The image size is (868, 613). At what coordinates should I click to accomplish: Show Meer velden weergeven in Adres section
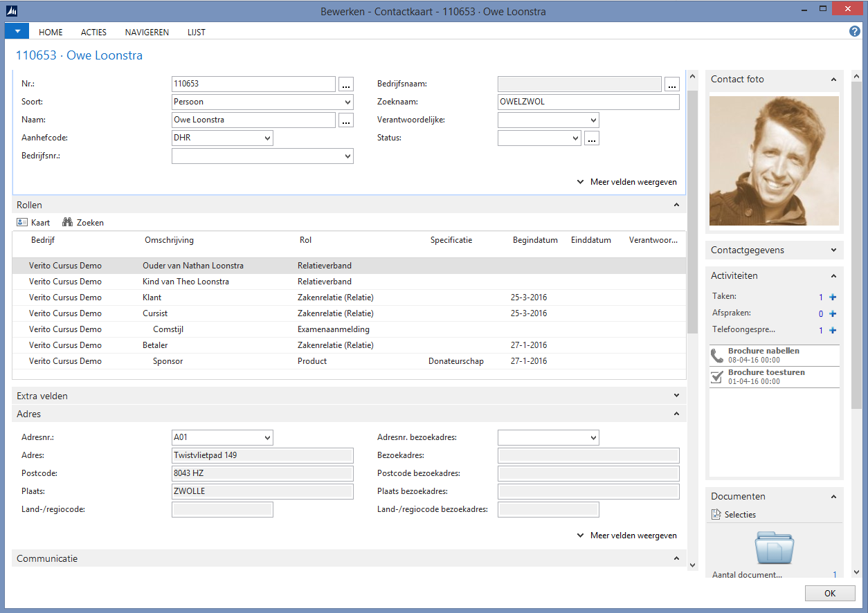627,536
